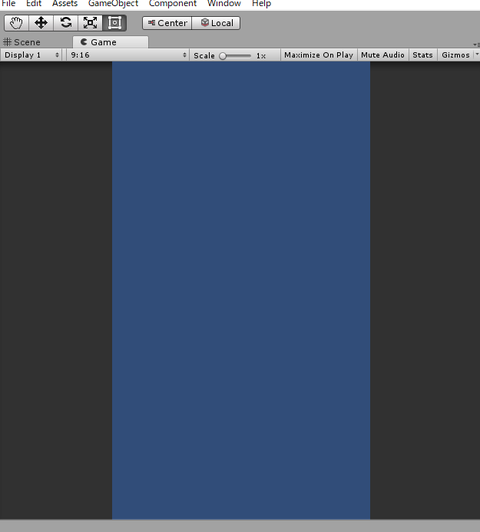
Task: Switch to the Scene tab
Action: [x=22, y=42]
